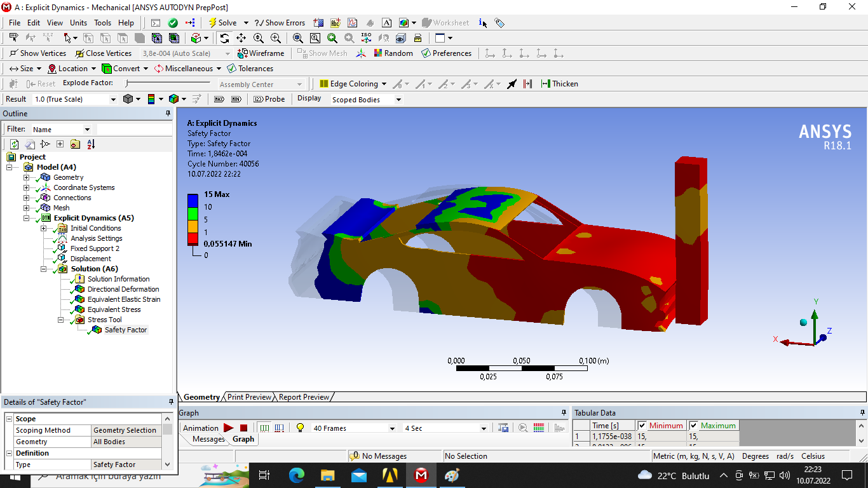The width and height of the screenshot is (868, 488).
Task: Toggle the Maximum column checkbox
Action: [x=694, y=426]
